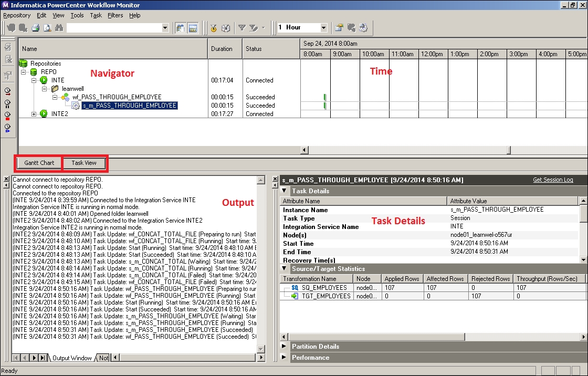Open the 1 Hour time increment dropdown
Viewport: 588px width, 376px height.
point(322,27)
